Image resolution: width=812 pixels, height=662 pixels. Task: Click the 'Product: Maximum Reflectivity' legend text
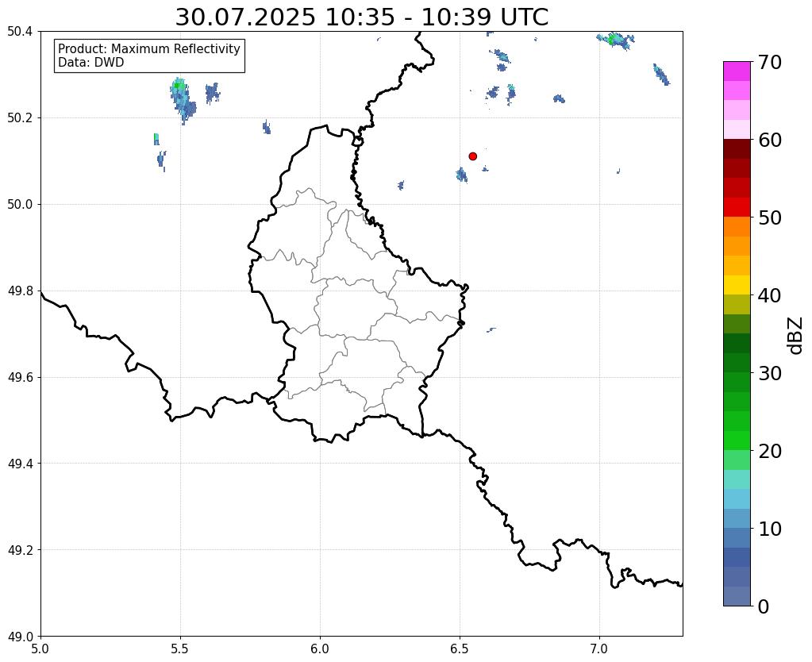click(149, 48)
